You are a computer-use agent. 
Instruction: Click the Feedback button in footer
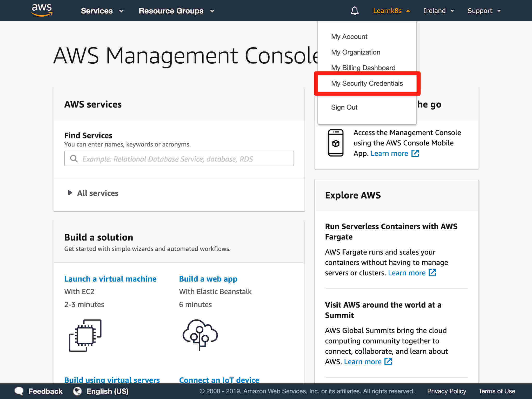point(38,391)
